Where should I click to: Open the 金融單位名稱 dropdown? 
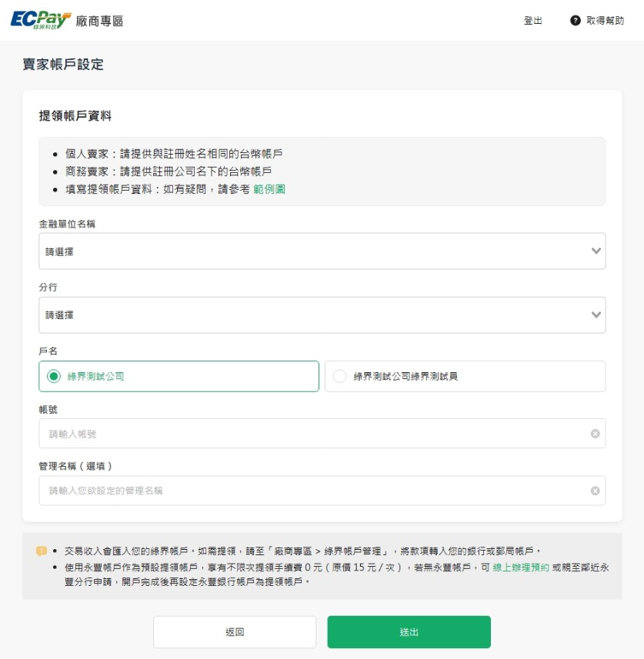[x=308, y=251]
